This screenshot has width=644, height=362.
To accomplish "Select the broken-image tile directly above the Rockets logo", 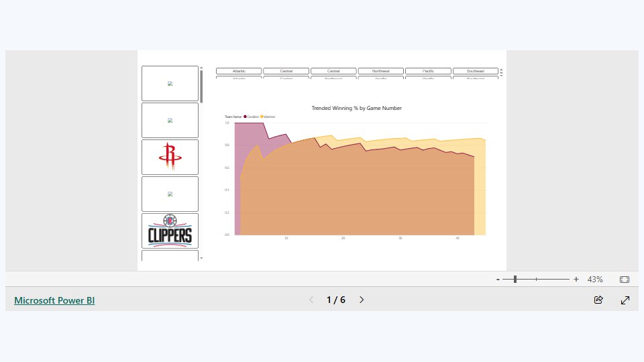I will coord(170,120).
